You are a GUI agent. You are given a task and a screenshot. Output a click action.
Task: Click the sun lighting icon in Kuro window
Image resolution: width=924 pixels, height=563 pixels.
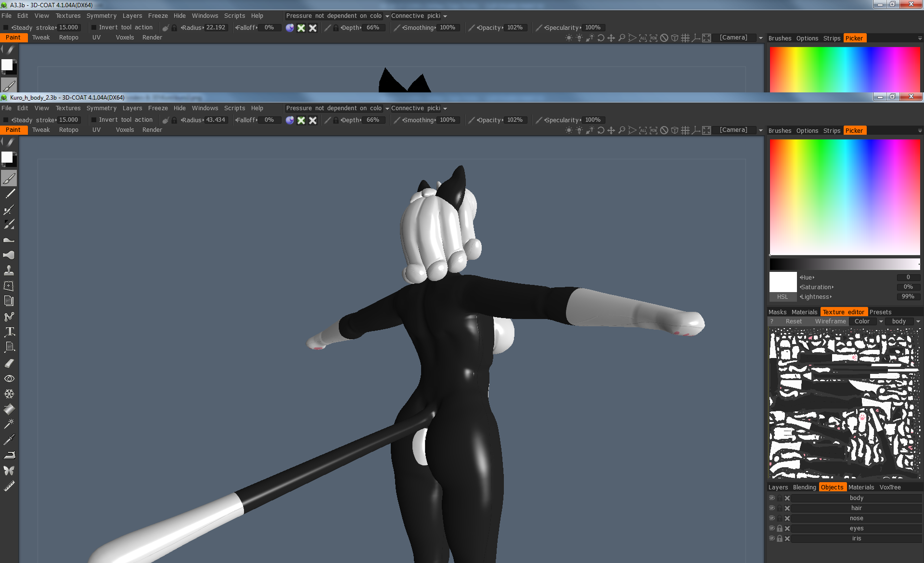[x=569, y=130]
